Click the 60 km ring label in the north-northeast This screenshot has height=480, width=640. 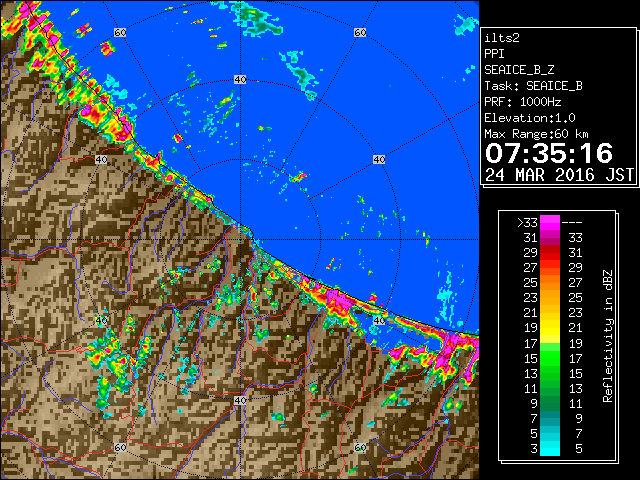tap(360, 32)
